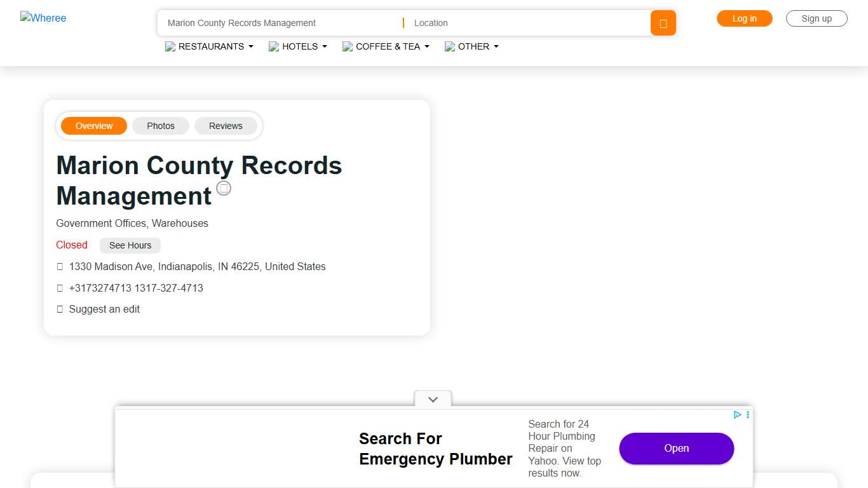Screen dimensions: 868x488
Task: Click the phone icon next to the number
Action: coord(59,288)
